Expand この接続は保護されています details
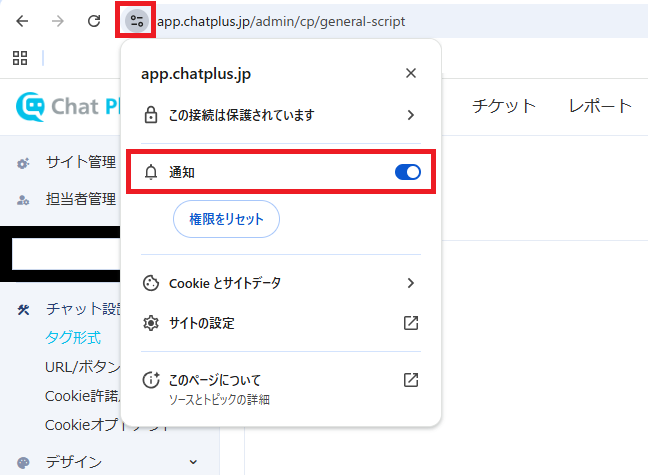 click(410, 115)
